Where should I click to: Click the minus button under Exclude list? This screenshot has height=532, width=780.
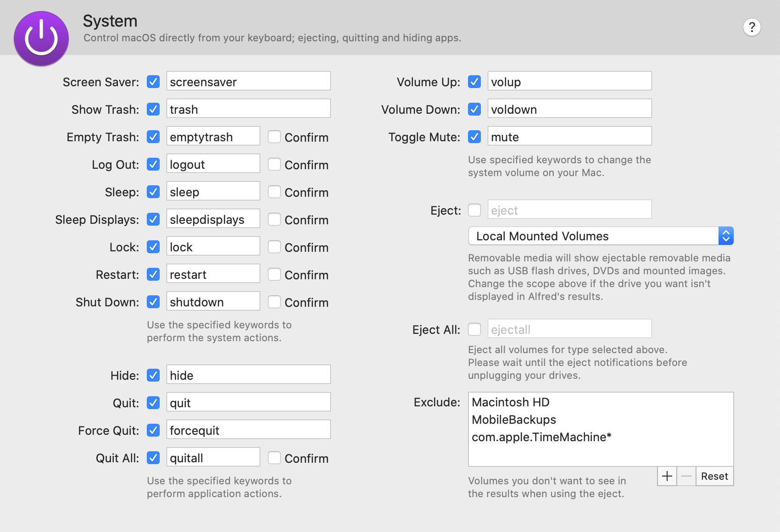coord(686,476)
